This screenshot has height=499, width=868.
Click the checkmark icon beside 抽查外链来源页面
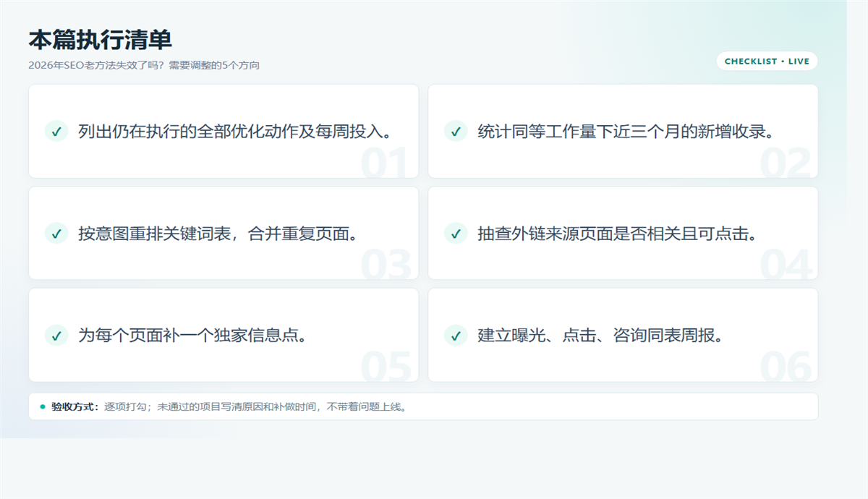pyautogui.click(x=456, y=234)
